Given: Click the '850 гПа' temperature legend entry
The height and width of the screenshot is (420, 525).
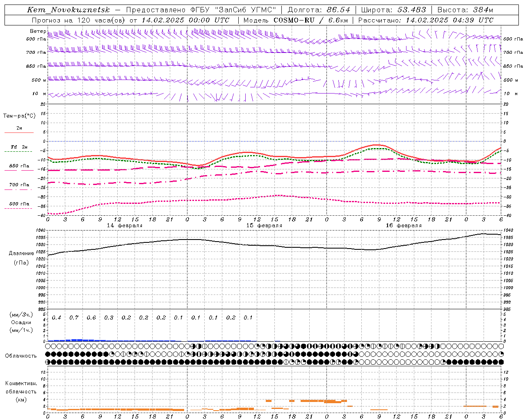Looking at the screenshot, I should point(19,166).
